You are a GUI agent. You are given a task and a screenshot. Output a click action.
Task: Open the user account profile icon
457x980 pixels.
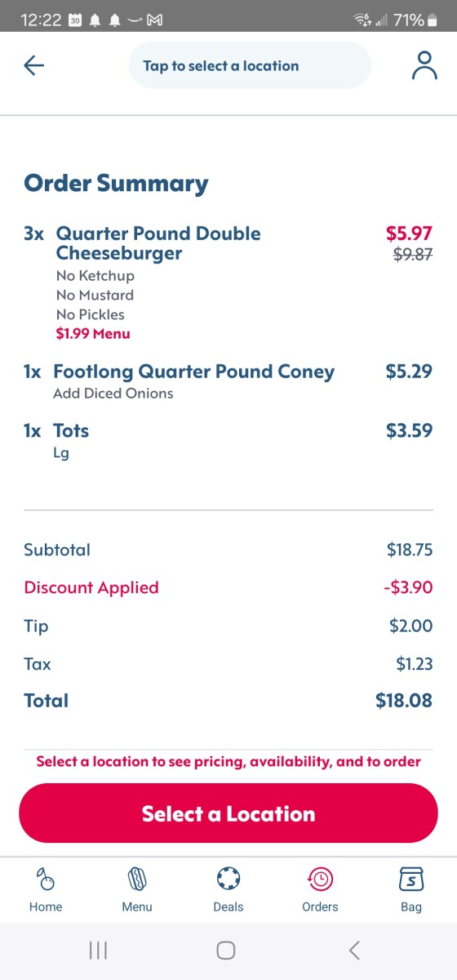pos(424,65)
